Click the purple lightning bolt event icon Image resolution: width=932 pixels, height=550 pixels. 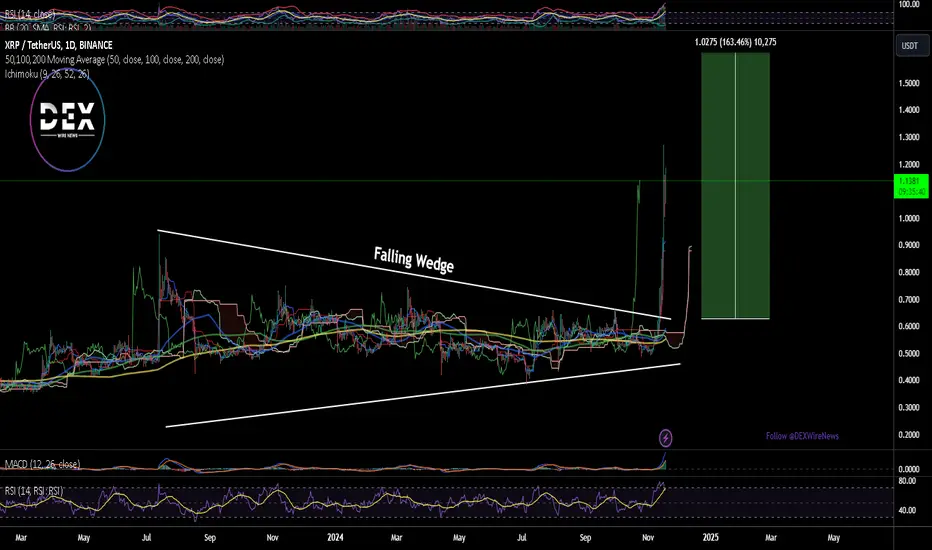pos(666,438)
